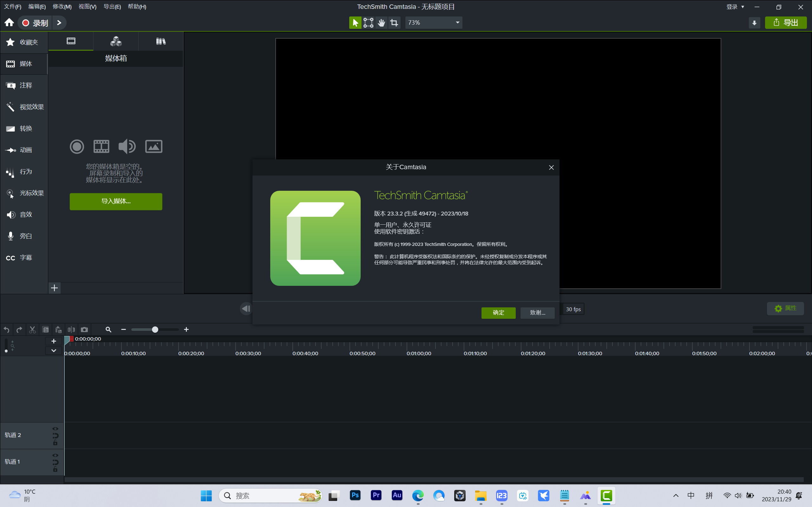812x507 pixels.
Task: Expand the track options chevron below add-track button
Action: [53, 351]
